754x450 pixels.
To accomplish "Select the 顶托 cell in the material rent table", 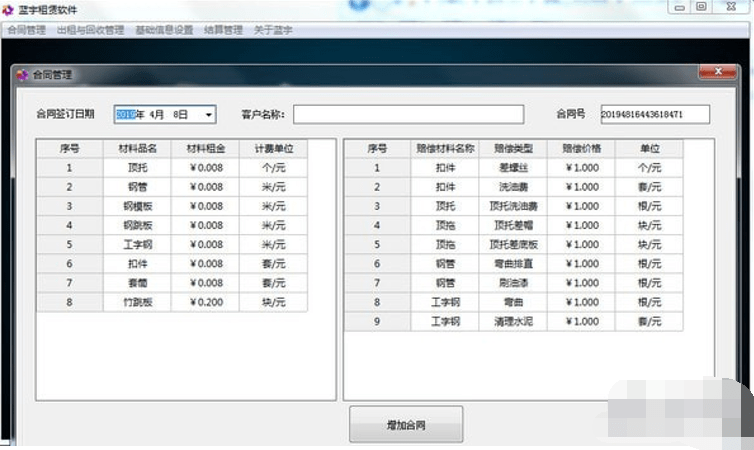I will [138, 168].
